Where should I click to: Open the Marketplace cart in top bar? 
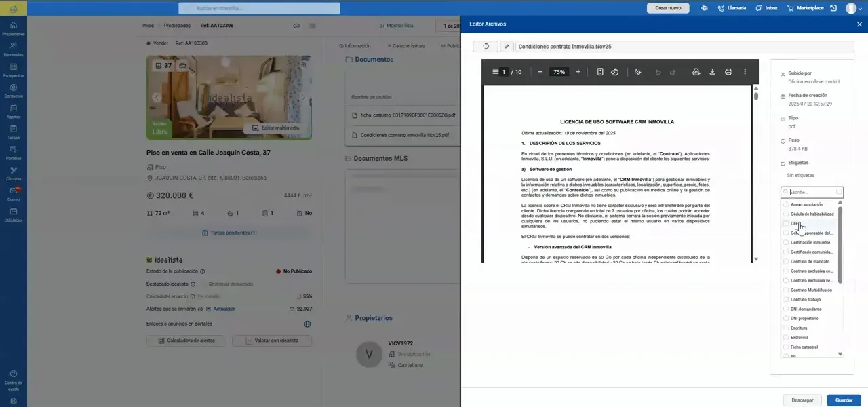click(x=806, y=8)
